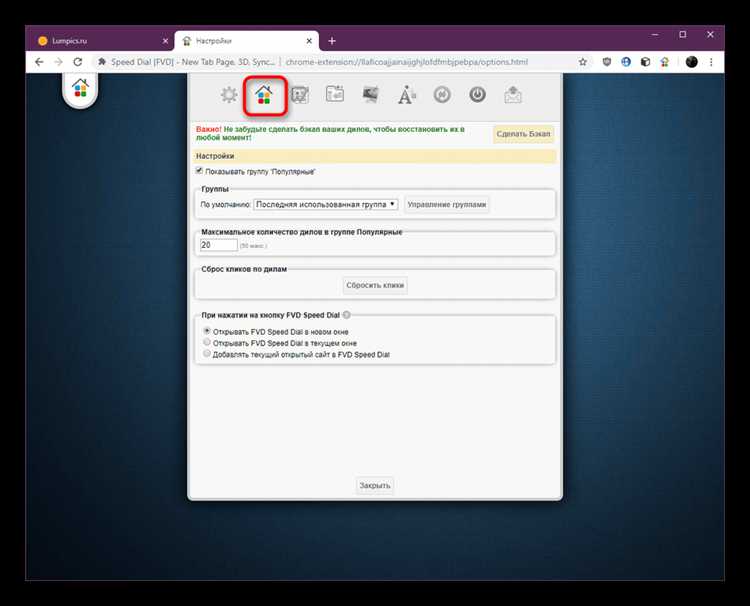Click 'Управление группами' button

(x=447, y=204)
